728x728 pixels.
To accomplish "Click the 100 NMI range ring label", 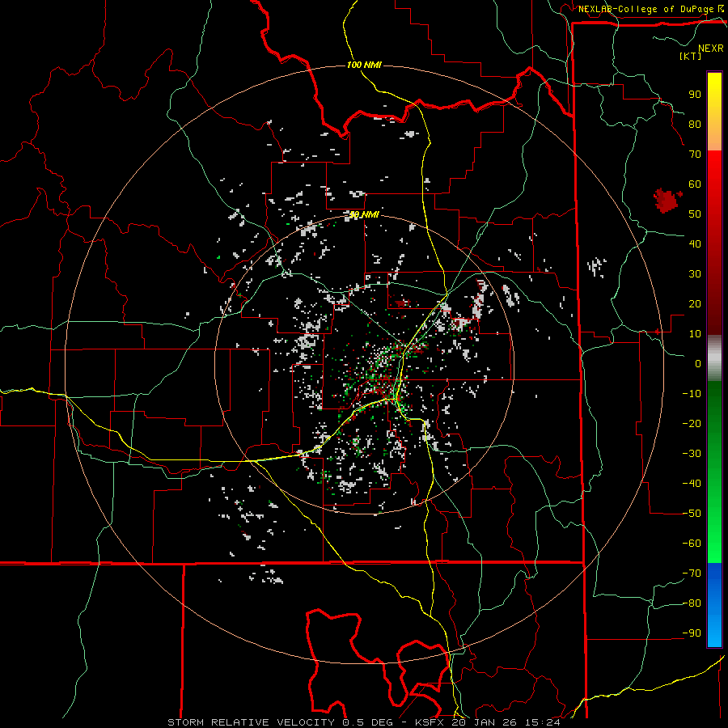I will coord(364,65).
